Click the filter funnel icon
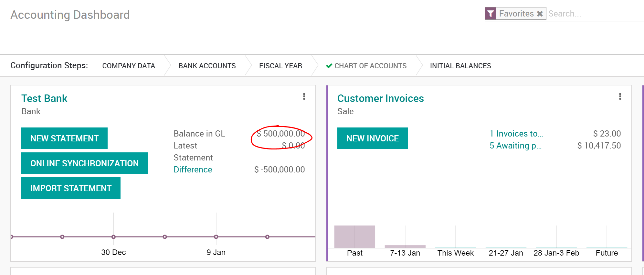Viewport: 644px width, 275px height. 491,14
